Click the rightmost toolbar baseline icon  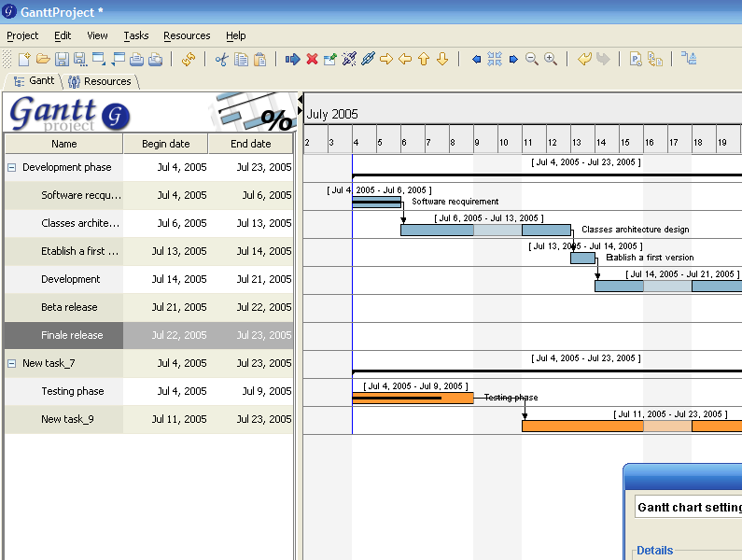click(x=689, y=58)
